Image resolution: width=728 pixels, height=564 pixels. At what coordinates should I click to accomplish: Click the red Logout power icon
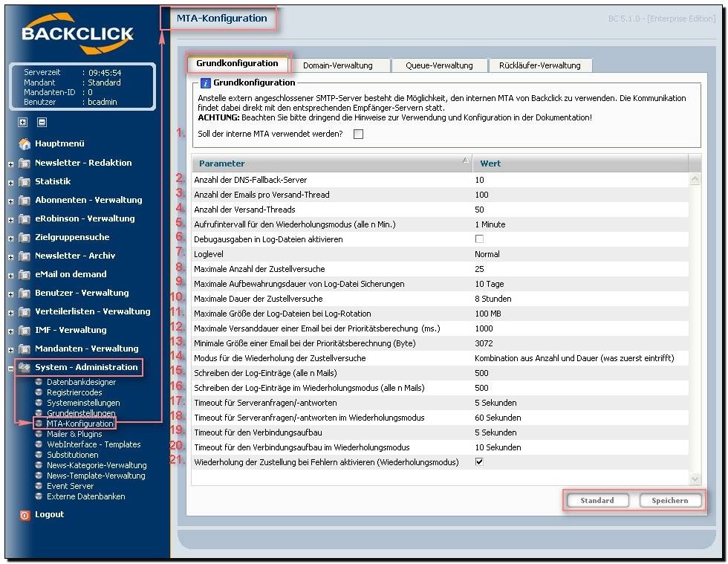[25, 515]
